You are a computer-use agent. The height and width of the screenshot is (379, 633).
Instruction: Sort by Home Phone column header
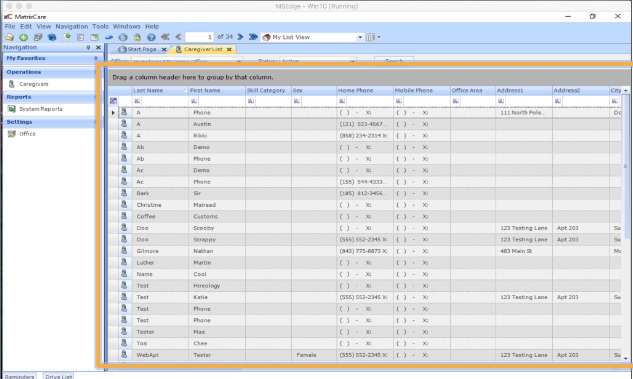[x=365, y=90]
